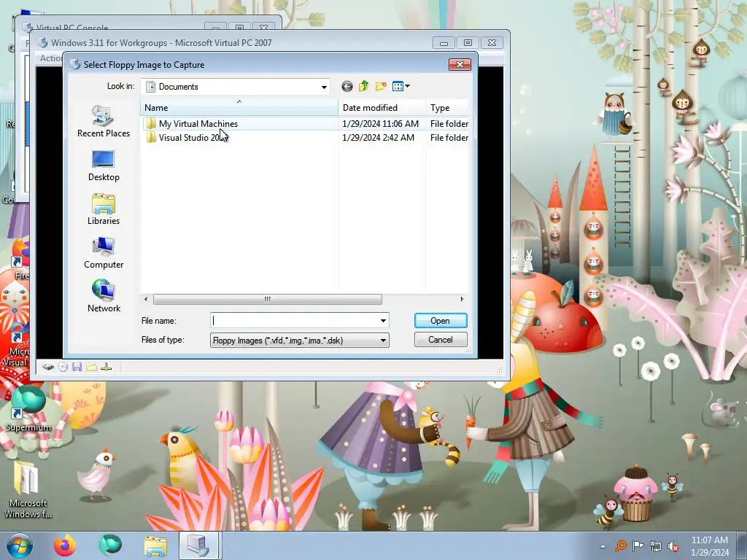
Task: Open Network in places sidebar
Action: 104,296
